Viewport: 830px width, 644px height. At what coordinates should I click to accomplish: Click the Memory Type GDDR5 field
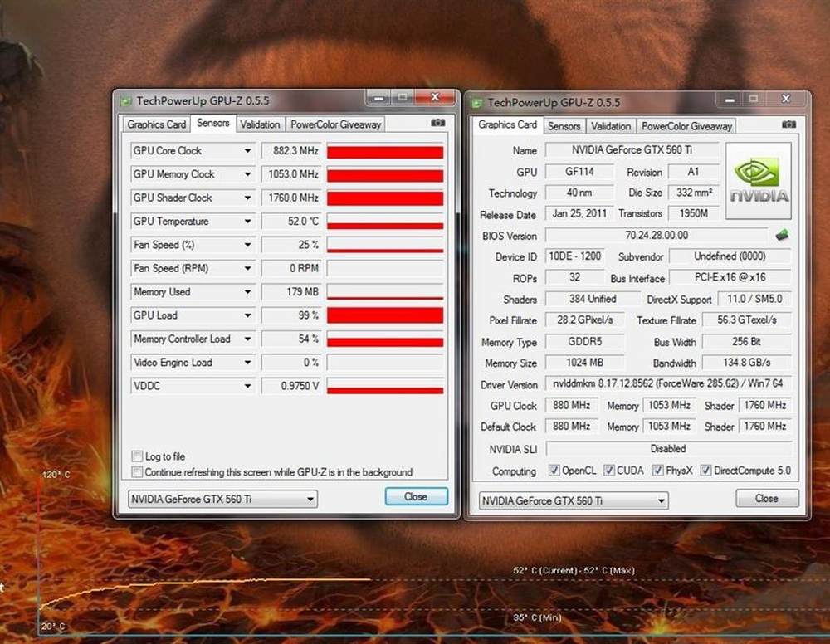585,341
